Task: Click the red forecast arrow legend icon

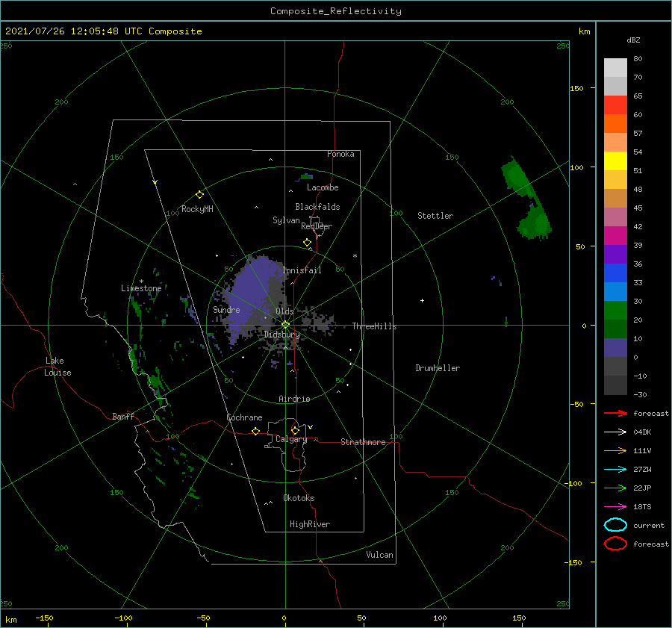Action: pyautogui.click(x=615, y=413)
